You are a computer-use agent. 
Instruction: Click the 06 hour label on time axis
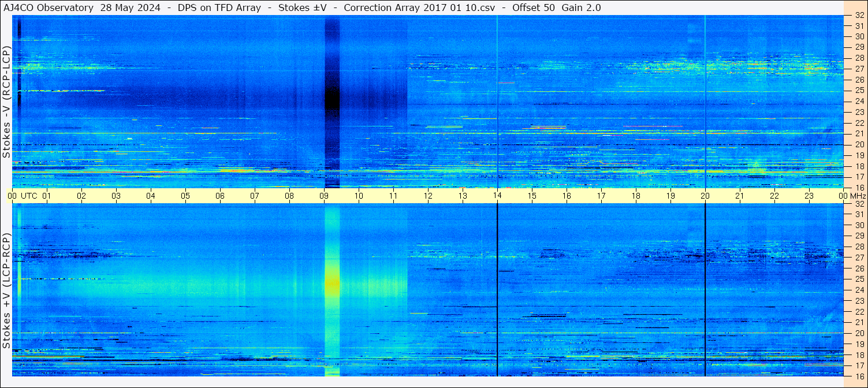click(220, 196)
